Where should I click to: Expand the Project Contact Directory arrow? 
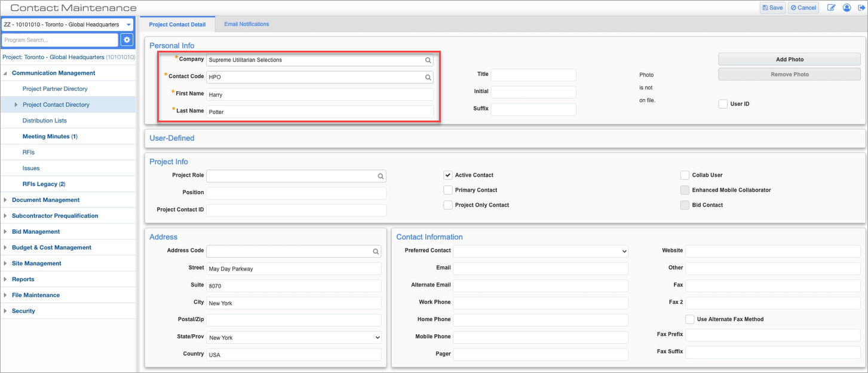pos(16,105)
